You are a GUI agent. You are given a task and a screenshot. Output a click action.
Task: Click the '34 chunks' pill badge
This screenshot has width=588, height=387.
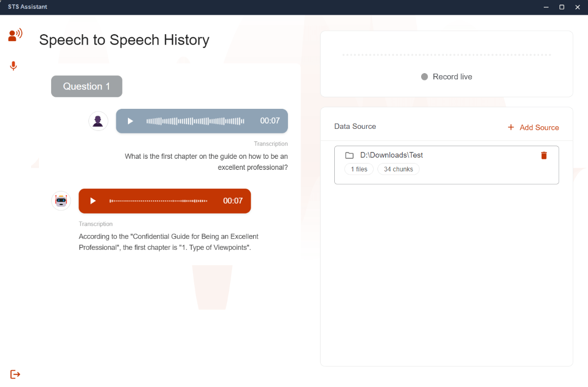pos(398,169)
